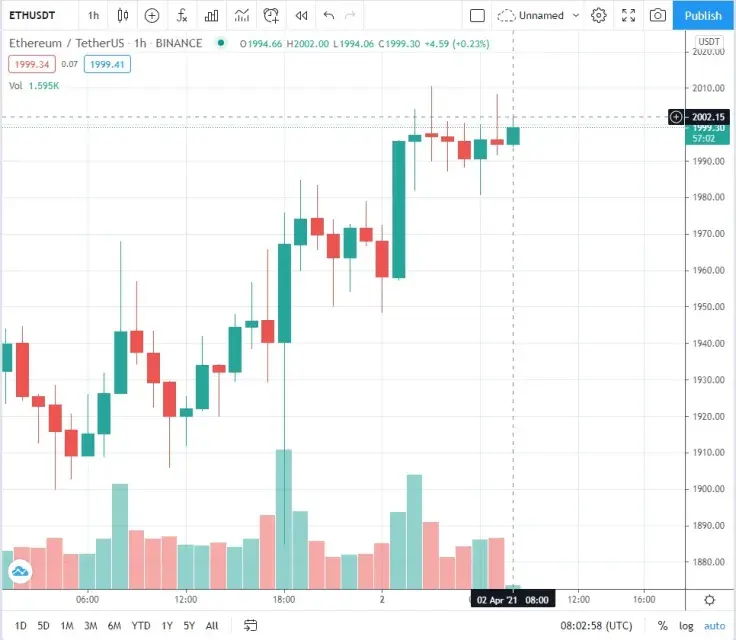Open chart settings gear in toolbar
The width and height of the screenshot is (736, 640).
click(x=598, y=15)
